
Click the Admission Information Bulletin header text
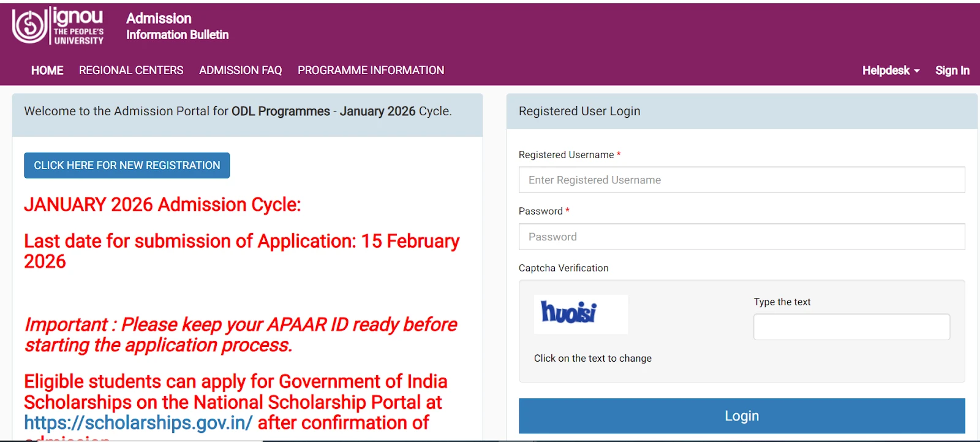pyautogui.click(x=176, y=26)
